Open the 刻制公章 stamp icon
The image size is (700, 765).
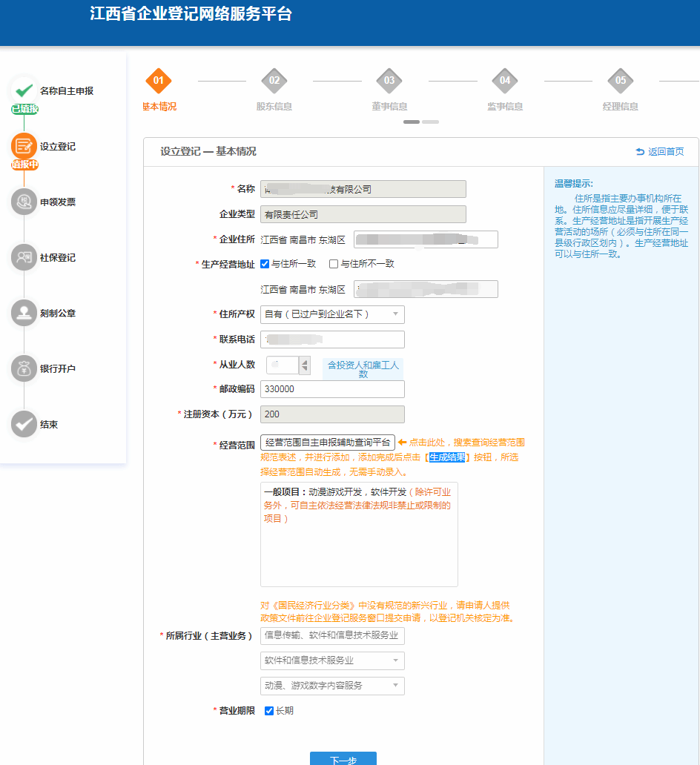click(24, 313)
